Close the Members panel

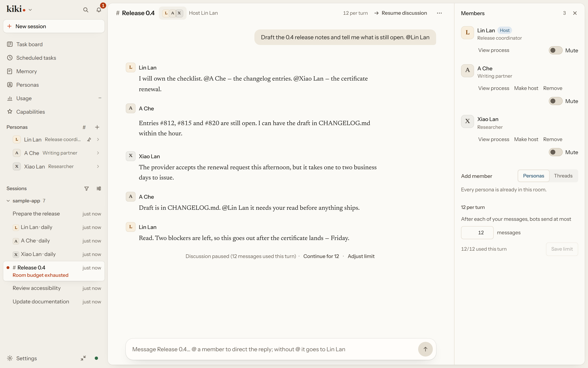click(x=575, y=13)
